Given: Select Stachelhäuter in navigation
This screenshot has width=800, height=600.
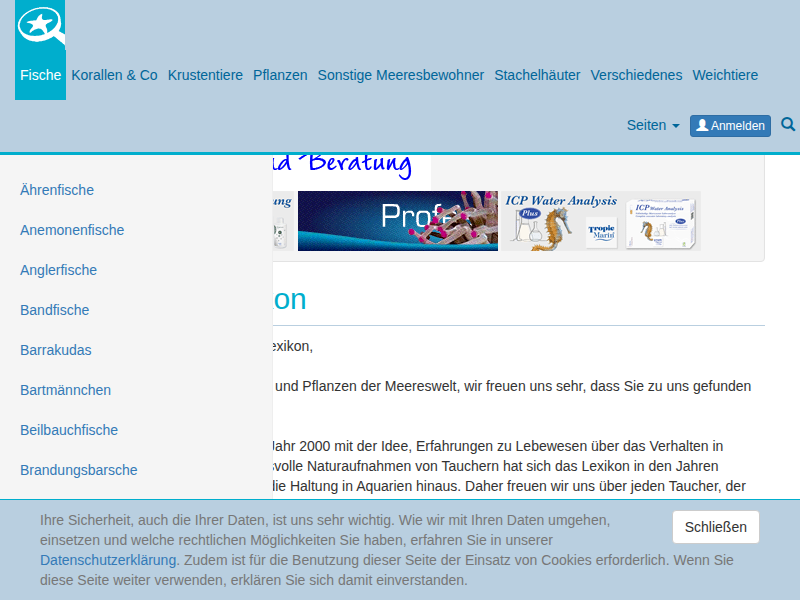Looking at the screenshot, I should point(537,75).
